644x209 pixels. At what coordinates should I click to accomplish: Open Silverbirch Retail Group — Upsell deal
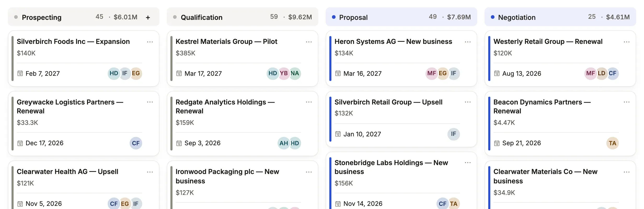[x=388, y=102]
